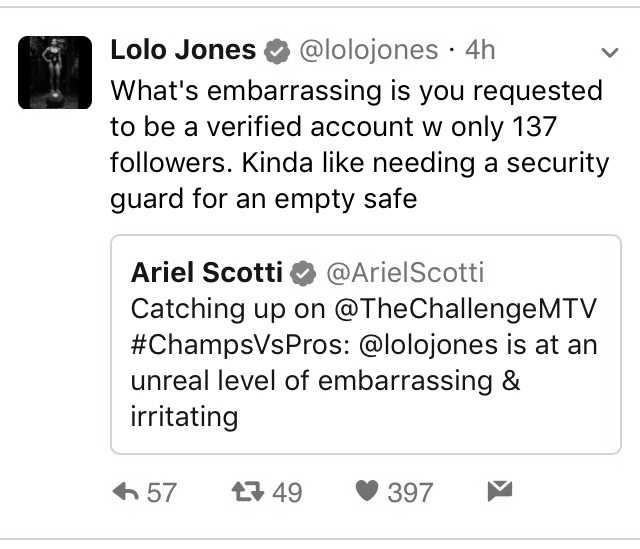Image resolution: width=640 pixels, height=549 pixels.
Task: Open the @TheChallengeMTV mention
Action: [465, 309]
